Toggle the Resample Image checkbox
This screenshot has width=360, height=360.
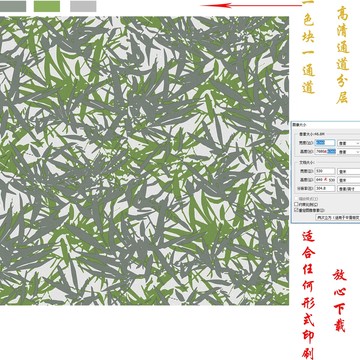(x=296, y=210)
